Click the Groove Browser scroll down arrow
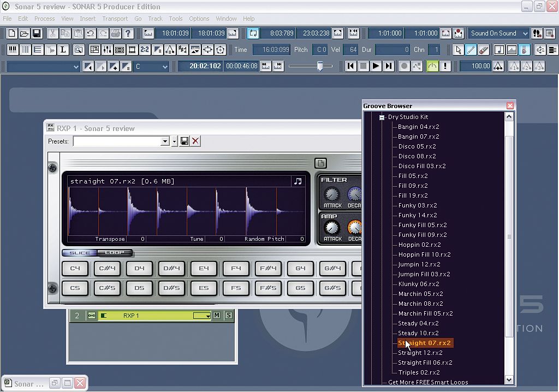Image resolution: width=559 pixels, height=392 pixels. point(509,380)
